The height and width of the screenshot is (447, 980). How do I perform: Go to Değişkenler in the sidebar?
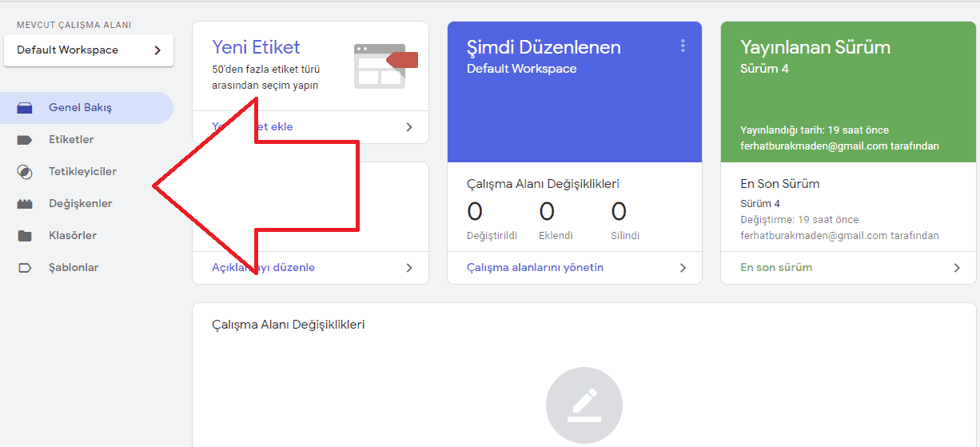pyautogui.click(x=80, y=204)
